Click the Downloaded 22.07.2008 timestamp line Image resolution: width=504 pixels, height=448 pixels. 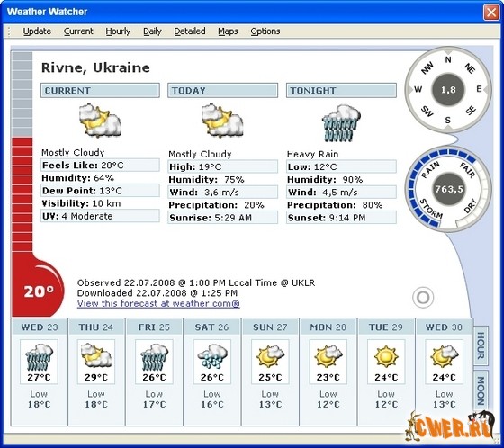(157, 293)
